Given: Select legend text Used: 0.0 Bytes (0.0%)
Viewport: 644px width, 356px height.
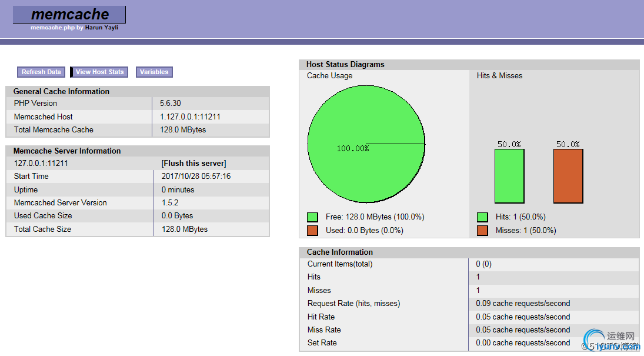Looking at the screenshot, I should tap(364, 231).
